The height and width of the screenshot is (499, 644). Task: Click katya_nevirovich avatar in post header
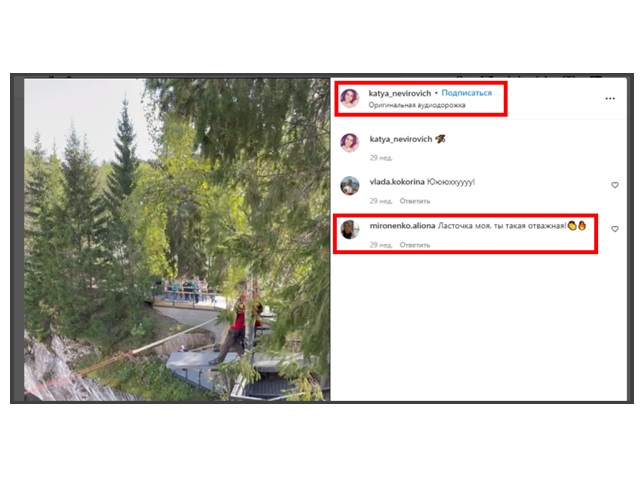click(x=350, y=99)
